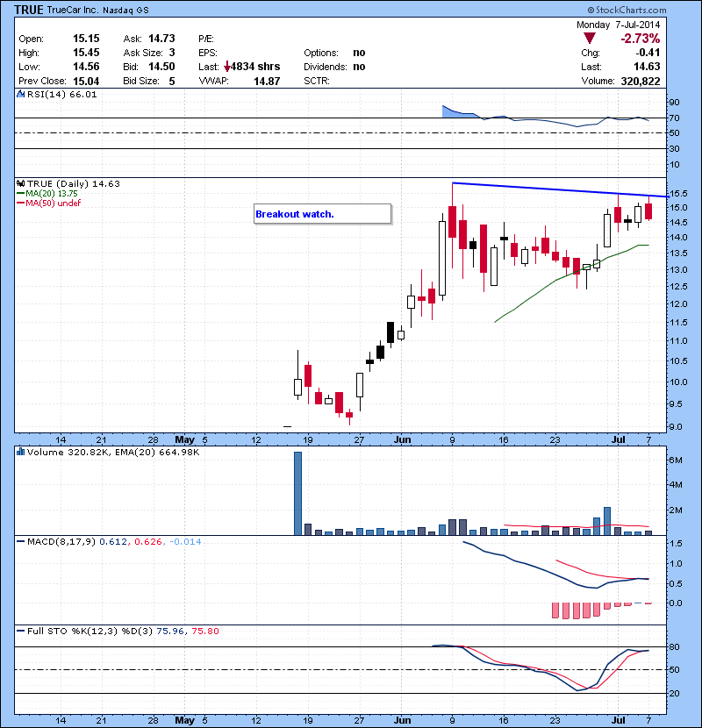Screen dimensions: 702x728
Task: Click the 15.5 price axis label
Action: pyautogui.click(x=679, y=194)
